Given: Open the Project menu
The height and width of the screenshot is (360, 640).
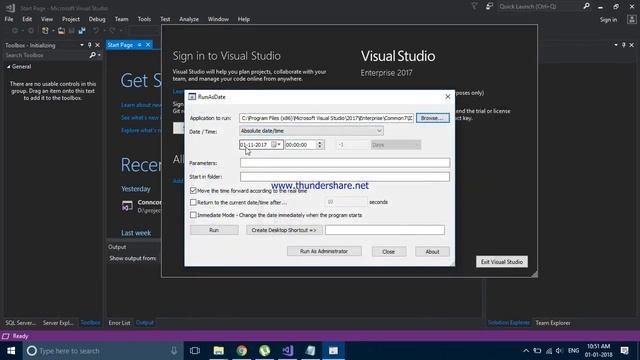Looking at the screenshot, I should point(71,19).
